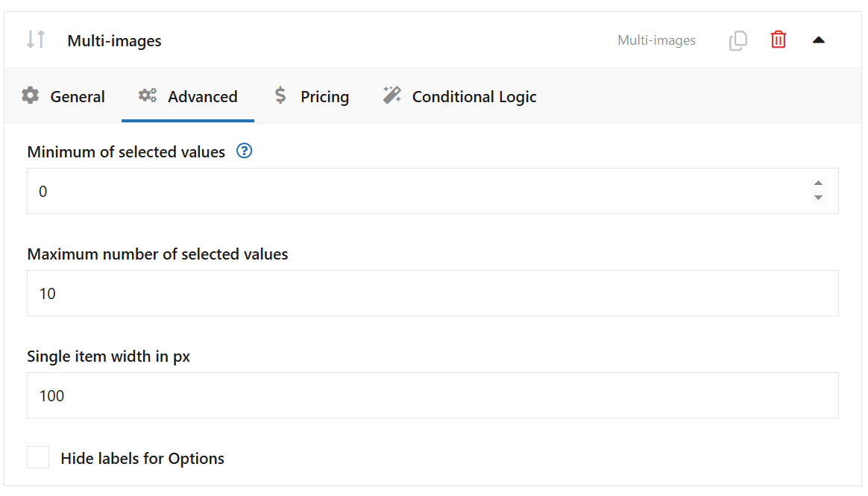Open the help tooltip for Minimum of selected values
Viewport: 868px width, 496px height.
243,151
